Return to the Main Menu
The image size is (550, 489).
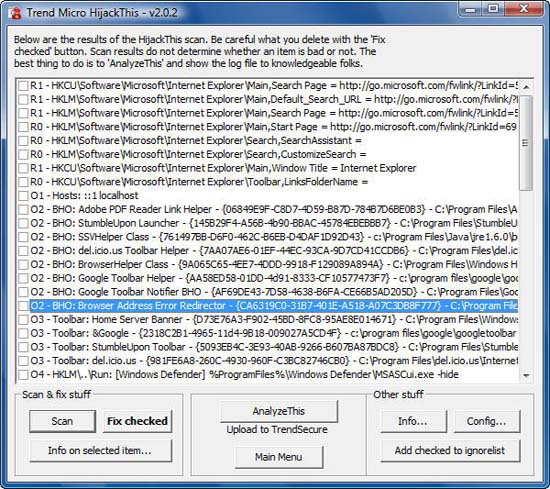279,457
